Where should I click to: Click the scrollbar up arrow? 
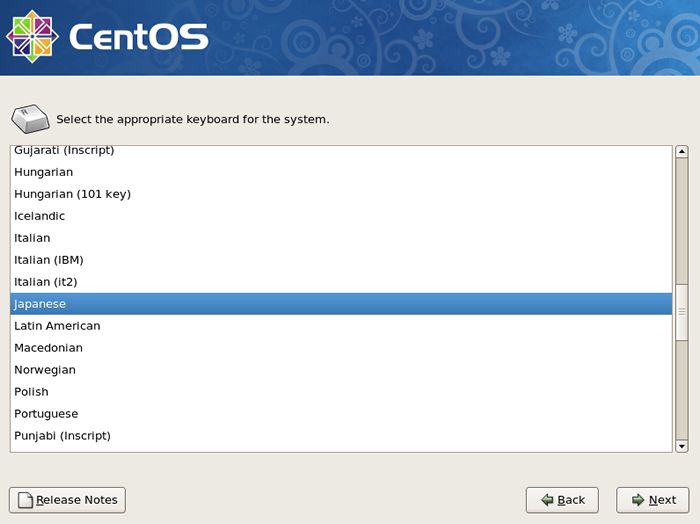(682, 152)
